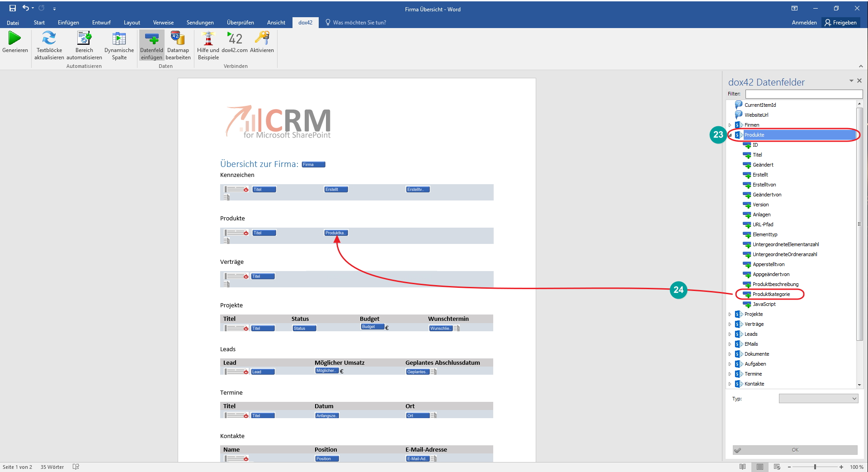
Task: Click the Budget data field
Action: [x=373, y=327]
